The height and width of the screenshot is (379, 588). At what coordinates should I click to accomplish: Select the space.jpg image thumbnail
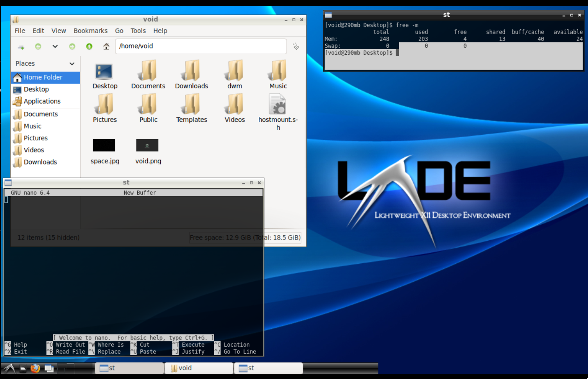[104, 145]
